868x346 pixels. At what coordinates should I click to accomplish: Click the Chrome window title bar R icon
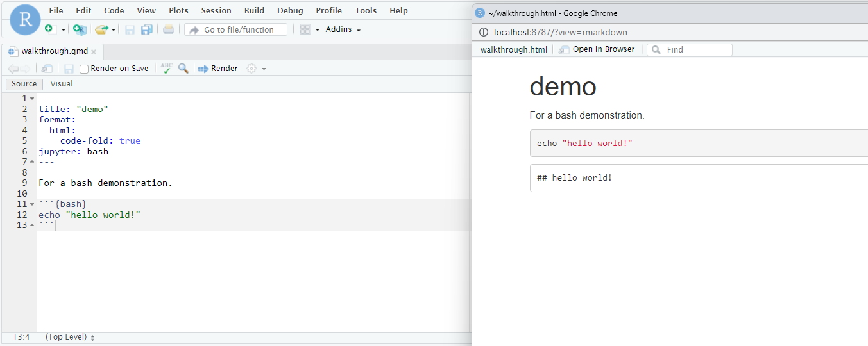pyautogui.click(x=480, y=13)
